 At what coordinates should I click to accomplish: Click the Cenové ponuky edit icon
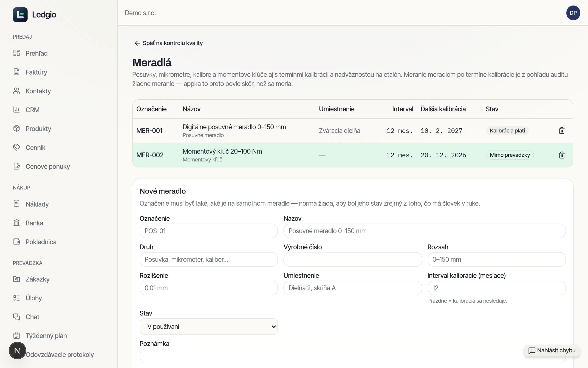click(17, 166)
